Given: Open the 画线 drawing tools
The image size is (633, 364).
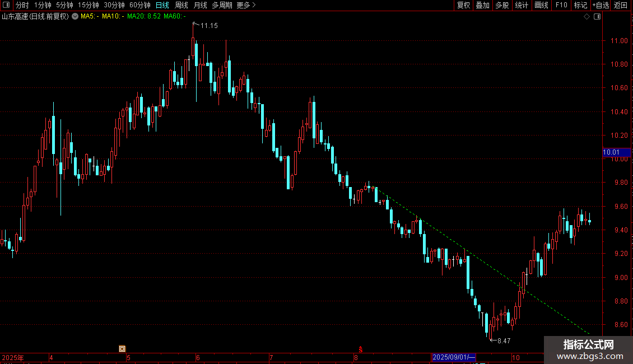Looking at the screenshot, I should [x=541, y=5].
